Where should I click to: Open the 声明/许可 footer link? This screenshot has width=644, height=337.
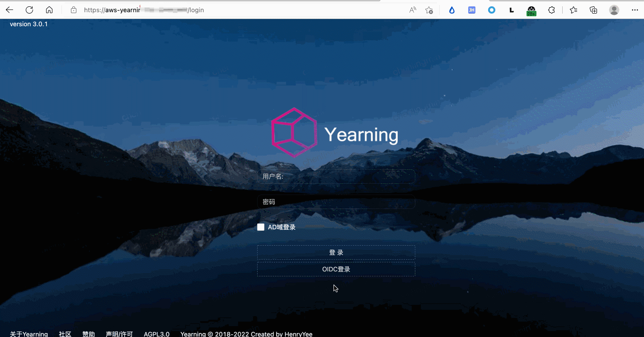[x=119, y=334]
